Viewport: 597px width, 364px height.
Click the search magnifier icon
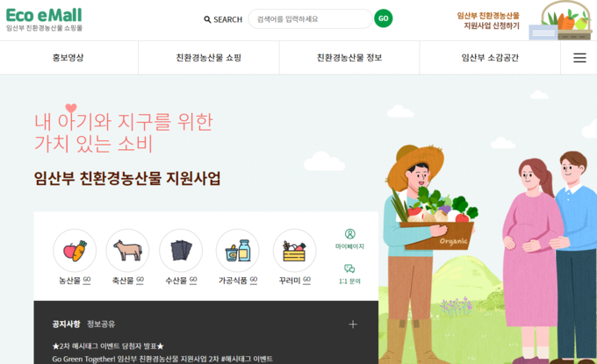[207, 19]
